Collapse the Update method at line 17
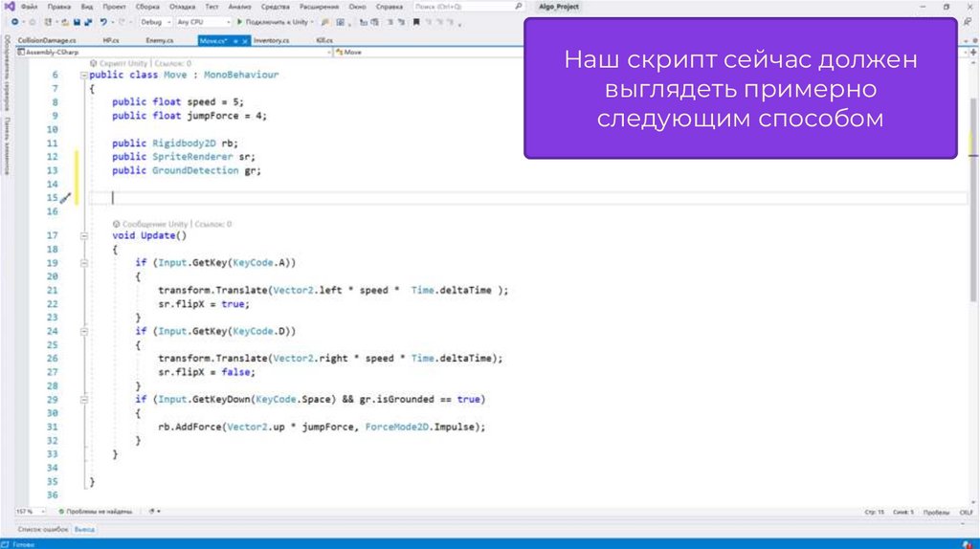Viewport: 980px width, 549px height. tap(84, 236)
